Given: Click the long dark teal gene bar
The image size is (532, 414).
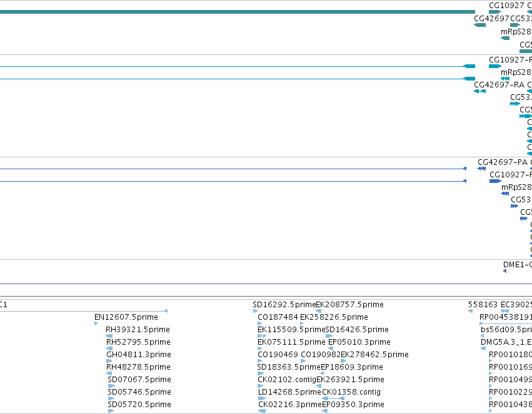Looking at the screenshot, I should pyautogui.click(x=238, y=12).
